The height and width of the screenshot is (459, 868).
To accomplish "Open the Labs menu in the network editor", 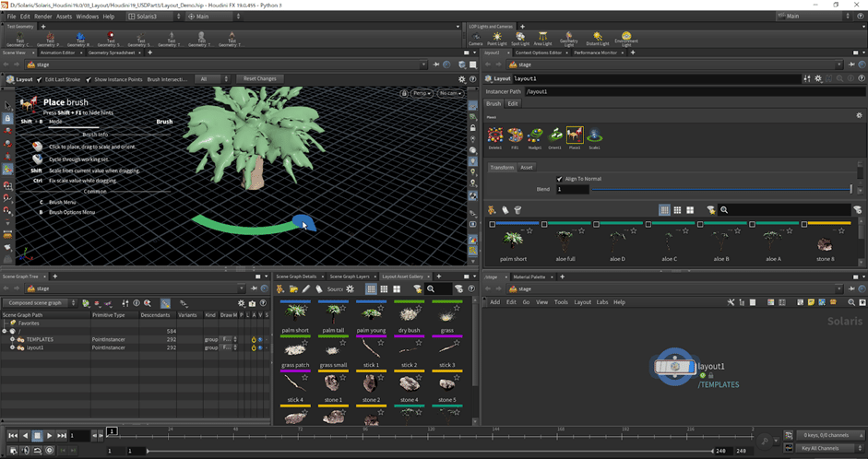I will pyautogui.click(x=602, y=302).
